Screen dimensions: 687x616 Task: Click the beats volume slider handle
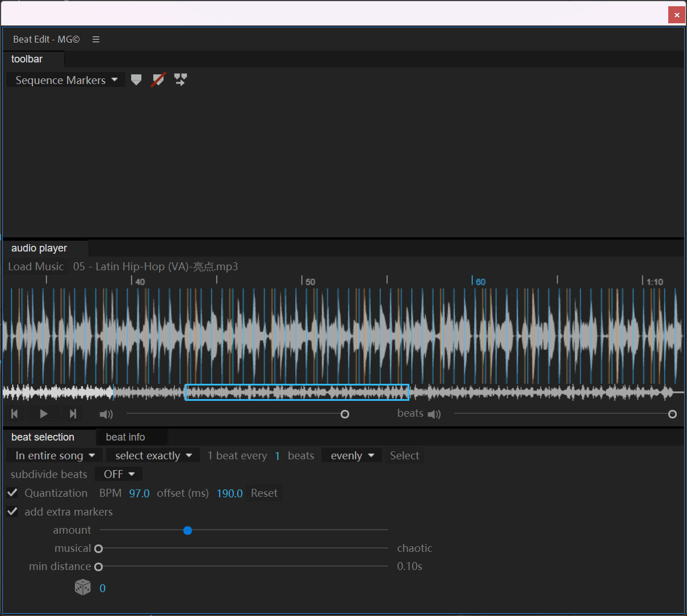point(672,414)
